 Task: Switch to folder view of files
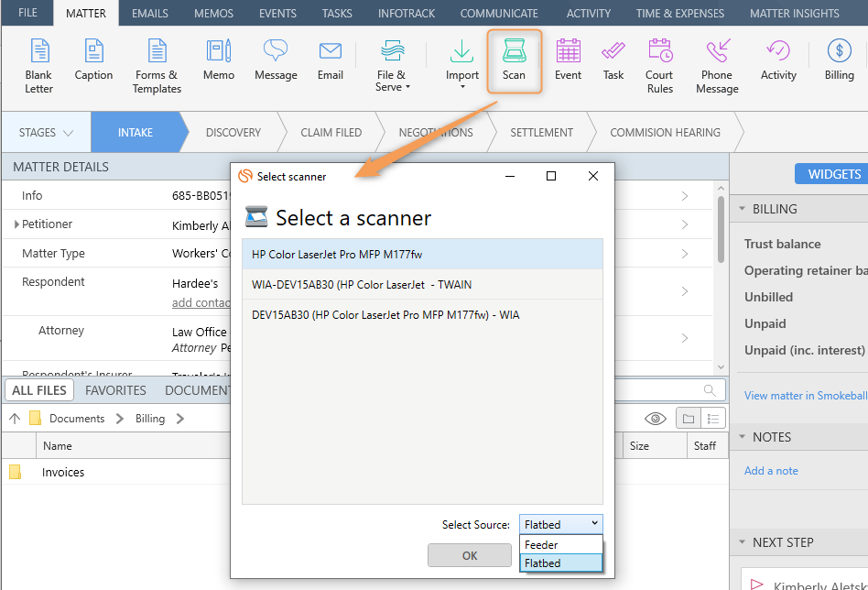click(x=688, y=419)
